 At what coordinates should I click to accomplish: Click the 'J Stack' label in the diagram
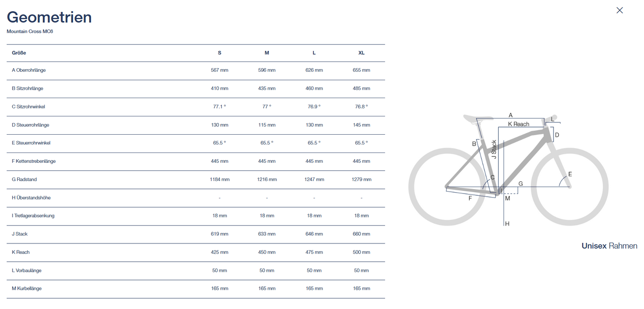pos(494,150)
